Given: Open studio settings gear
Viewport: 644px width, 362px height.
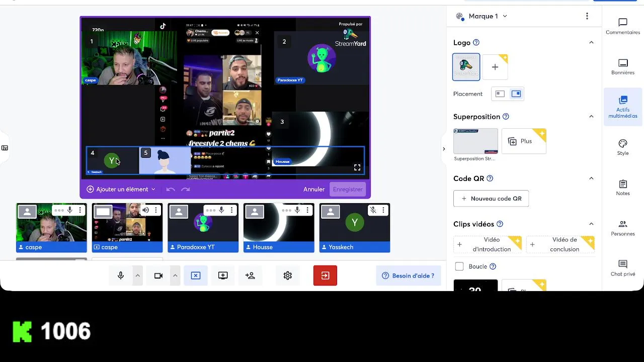Looking at the screenshot, I should pos(288,276).
